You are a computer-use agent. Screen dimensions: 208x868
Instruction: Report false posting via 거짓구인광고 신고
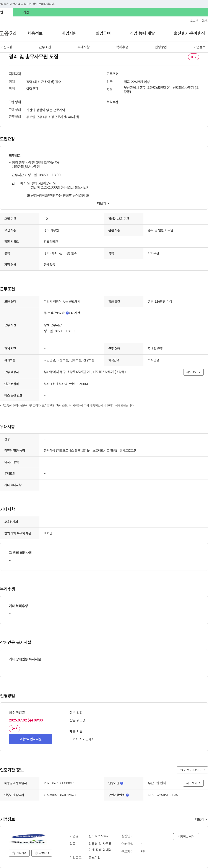pyautogui.click(x=192, y=770)
